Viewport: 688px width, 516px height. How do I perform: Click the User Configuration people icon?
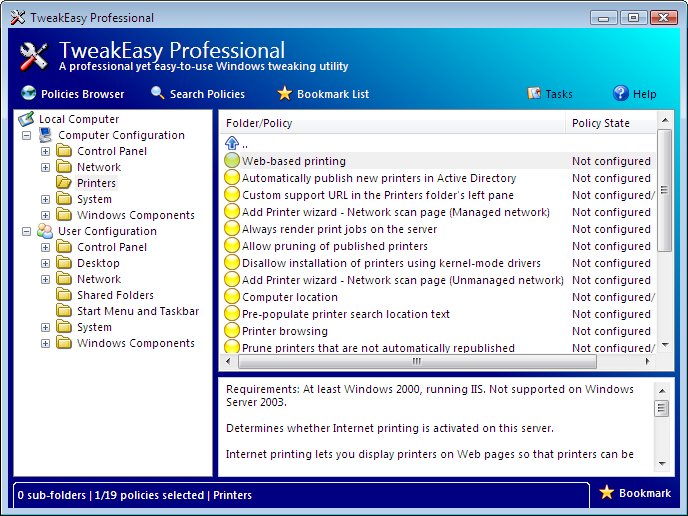point(45,231)
